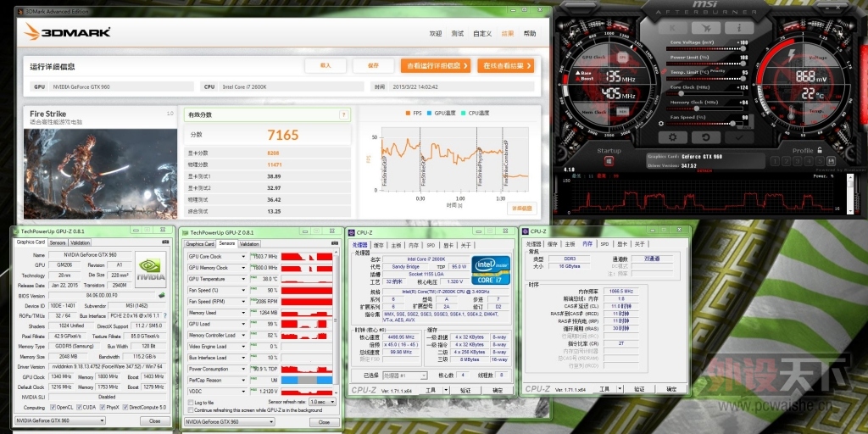Click the 验证 button in right CPU-Z window
This screenshot has width=868, height=434.
(639, 389)
